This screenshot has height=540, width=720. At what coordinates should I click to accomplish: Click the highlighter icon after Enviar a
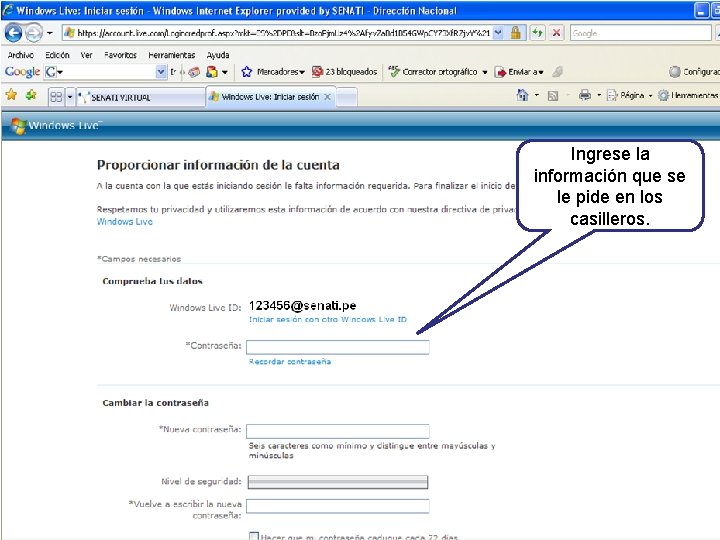click(x=557, y=71)
